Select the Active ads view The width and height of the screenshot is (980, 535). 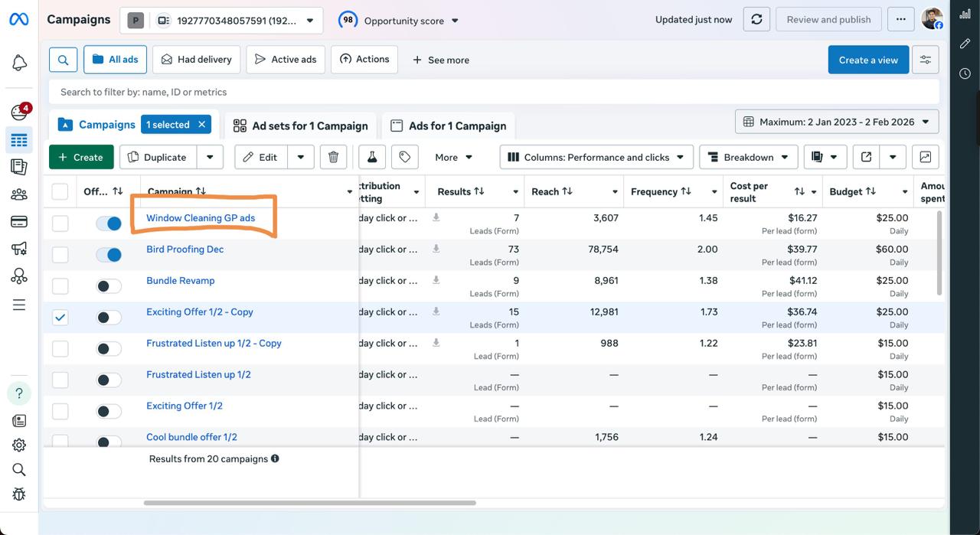click(x=286, y=60)
